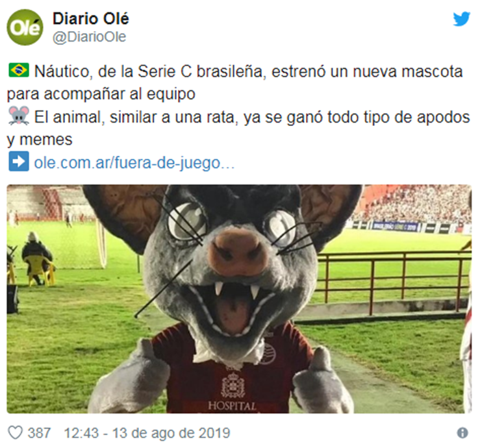Open the @DiarioOle handle link
Viewport: 480px width, 448px height.
(x=89, y=37)
